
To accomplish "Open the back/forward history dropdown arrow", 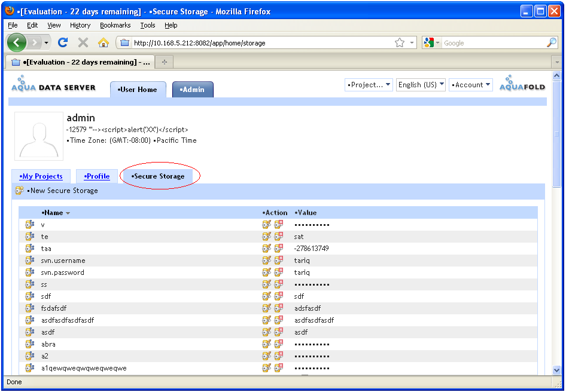I will click(46, 43).
